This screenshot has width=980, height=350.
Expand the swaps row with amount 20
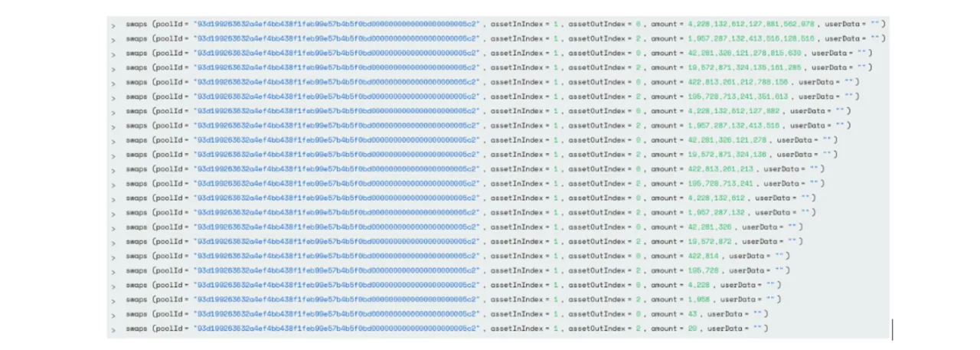(113, 329)
